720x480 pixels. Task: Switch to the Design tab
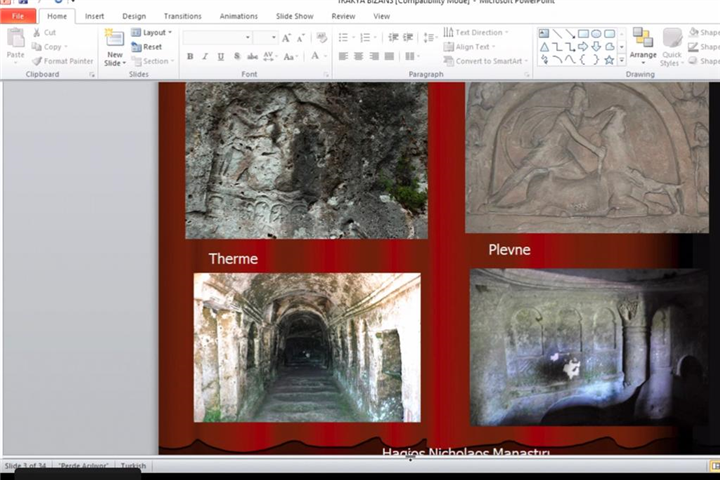pos(134,16)
